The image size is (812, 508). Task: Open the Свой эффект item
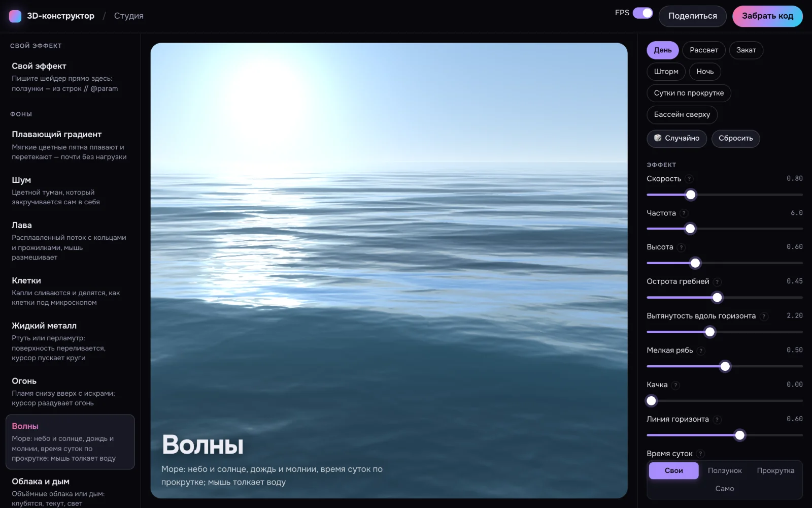[70, 77]
